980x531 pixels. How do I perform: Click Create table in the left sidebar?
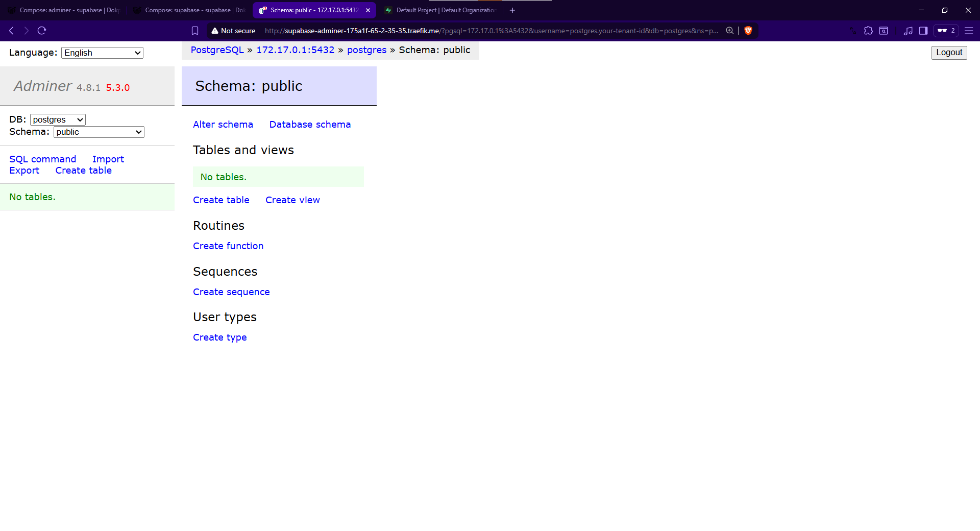click(x=83, y=171)
